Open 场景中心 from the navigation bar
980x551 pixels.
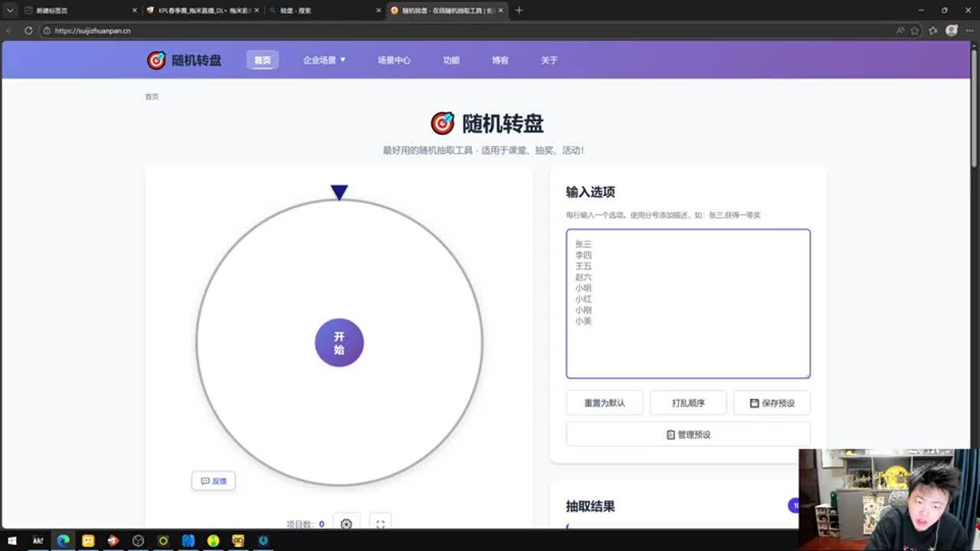tap(394, 60)
